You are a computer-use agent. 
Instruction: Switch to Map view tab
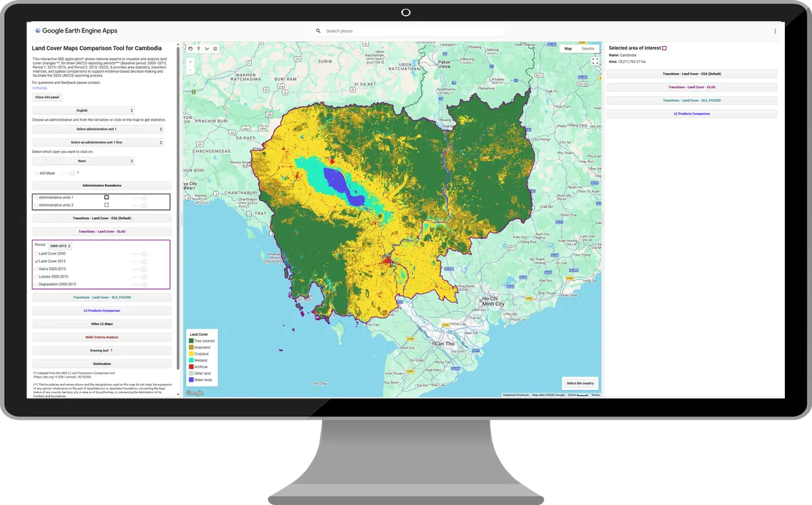coord(568,49)
